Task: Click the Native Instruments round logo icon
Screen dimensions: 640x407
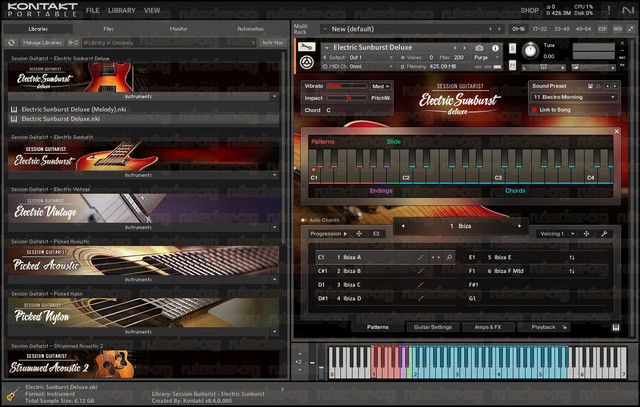Action: pos(307,62)
